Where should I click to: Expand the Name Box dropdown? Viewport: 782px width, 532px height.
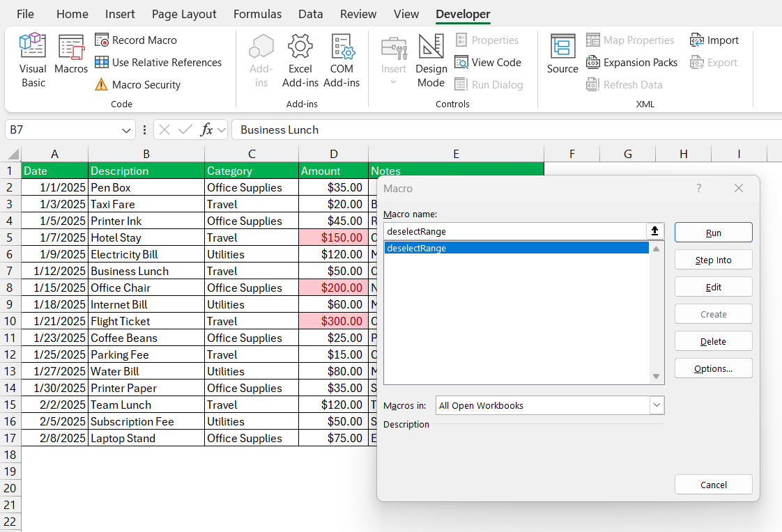click(x=126, y=130)
